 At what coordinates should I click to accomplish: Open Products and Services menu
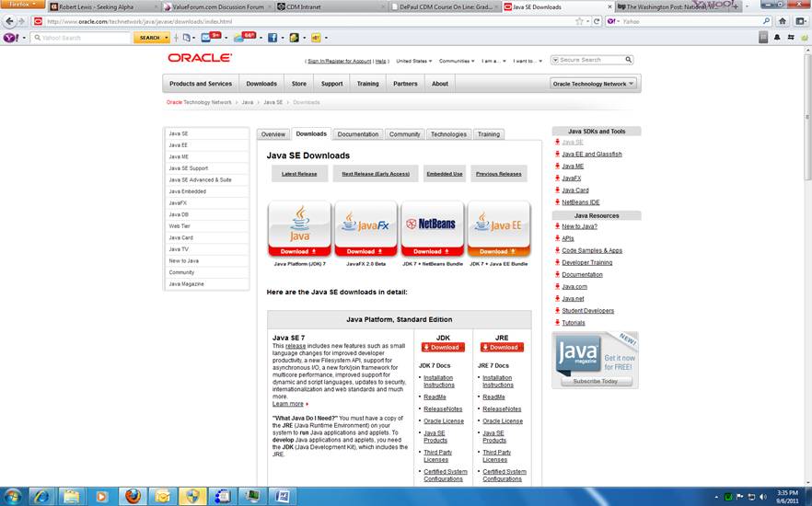(201, 84)
